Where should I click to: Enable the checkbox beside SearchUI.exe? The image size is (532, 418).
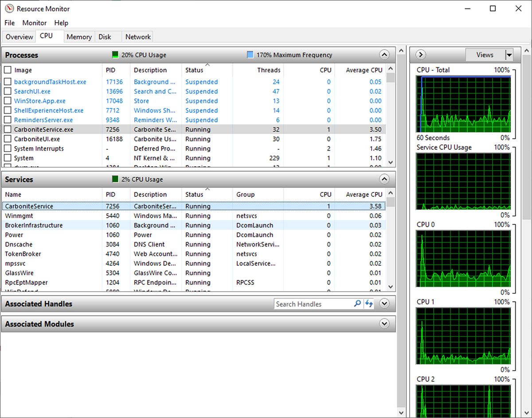pos(8,91)
